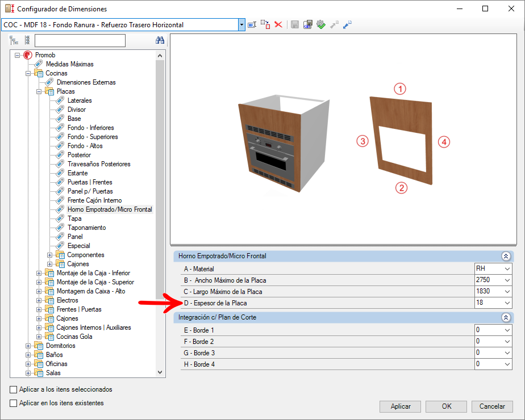Open the E - Borde 1 dropdown

[507, 330]
